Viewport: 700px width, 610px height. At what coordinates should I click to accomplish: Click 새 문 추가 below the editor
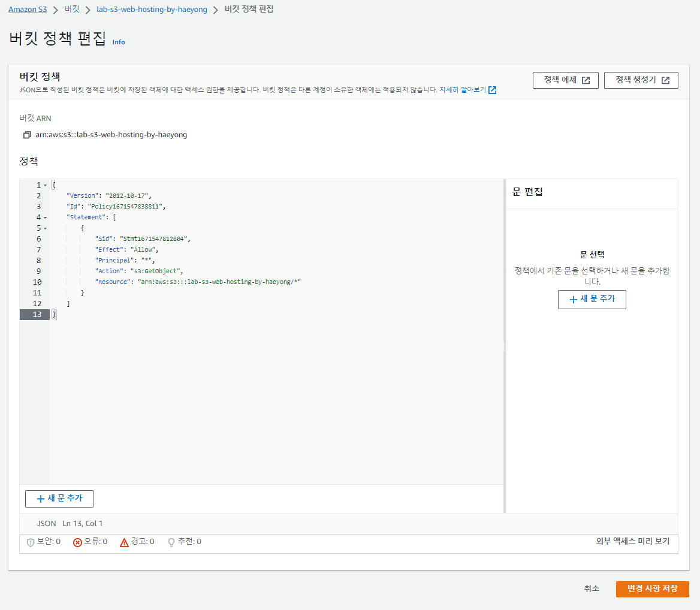(x=59, y=499)
